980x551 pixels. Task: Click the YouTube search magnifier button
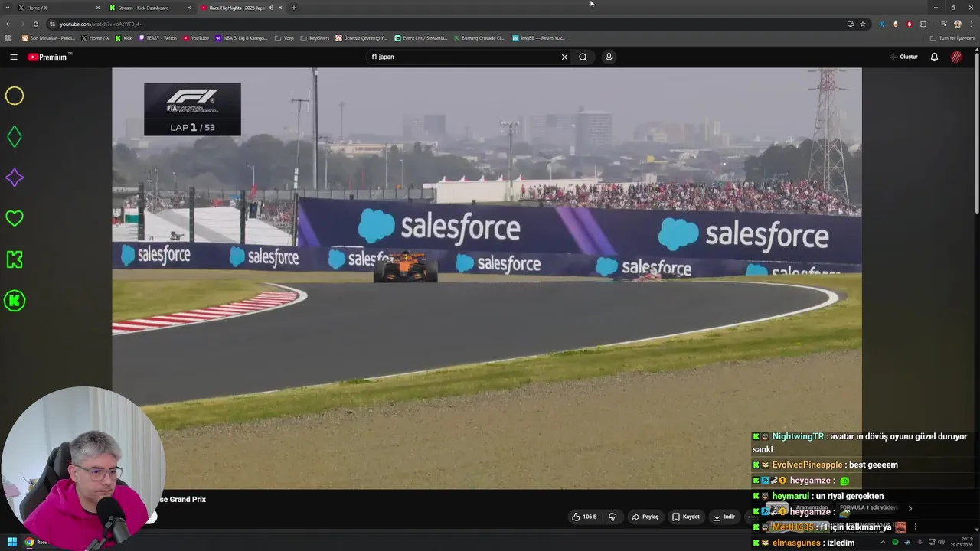(583, 57)
